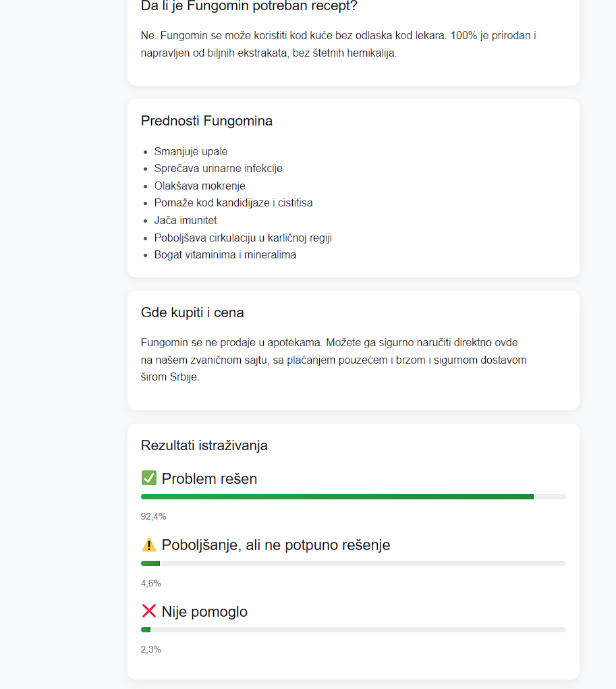Click the Nije pomoglo progress bar
The width and height of the screenshot is (616, 689).
coord(354,630)
